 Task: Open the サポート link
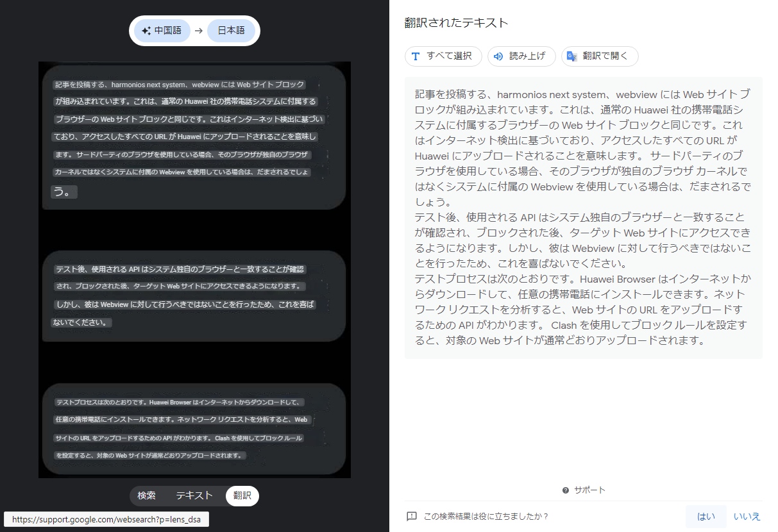coord(589,490)
